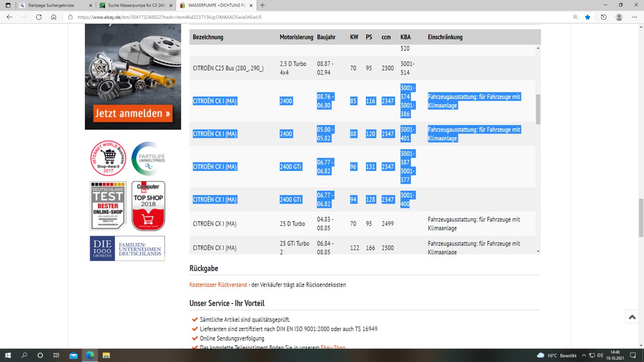This screenshot has height=362, width=644.
Task: Open the weather widget showing 16°C Bewölkt
Action: click(557, 356)
